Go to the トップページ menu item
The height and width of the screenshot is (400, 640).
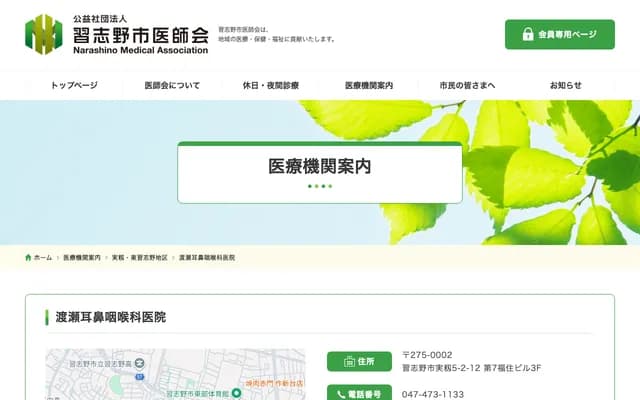(74, 86)
